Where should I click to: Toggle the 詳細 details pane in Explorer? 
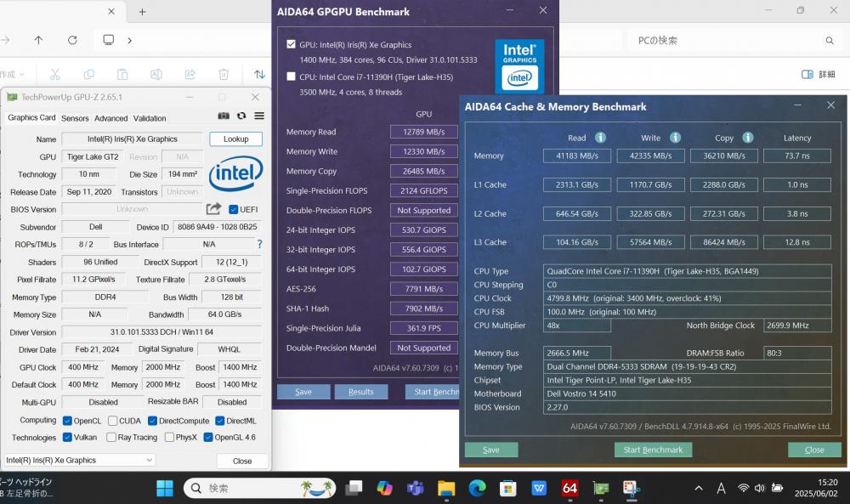pos(819,74)
